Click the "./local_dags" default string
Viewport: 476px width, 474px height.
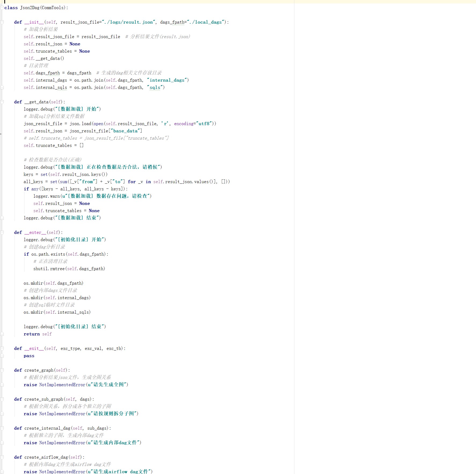206,22
